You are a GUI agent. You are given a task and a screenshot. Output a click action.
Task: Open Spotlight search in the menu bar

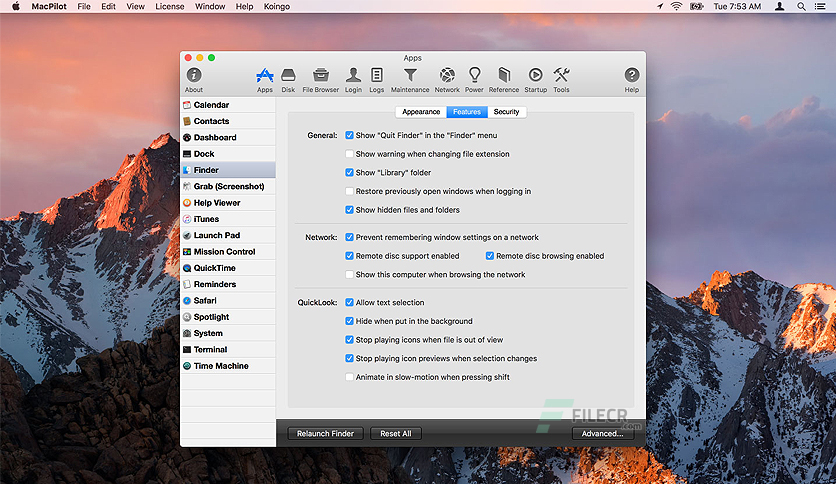(801, 6)
